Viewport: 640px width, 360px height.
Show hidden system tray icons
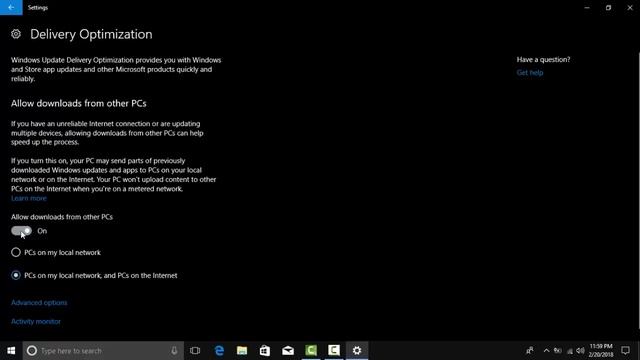coord(547,351)
